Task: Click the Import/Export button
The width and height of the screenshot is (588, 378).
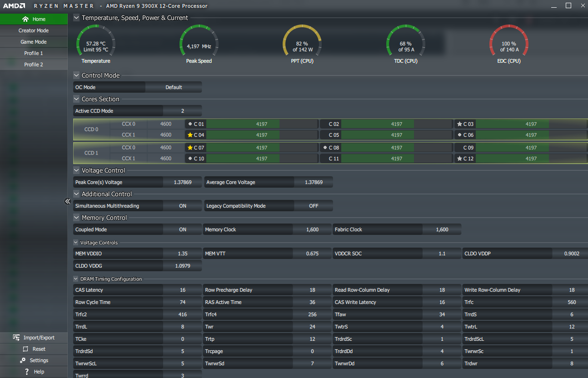Action: 34,338
